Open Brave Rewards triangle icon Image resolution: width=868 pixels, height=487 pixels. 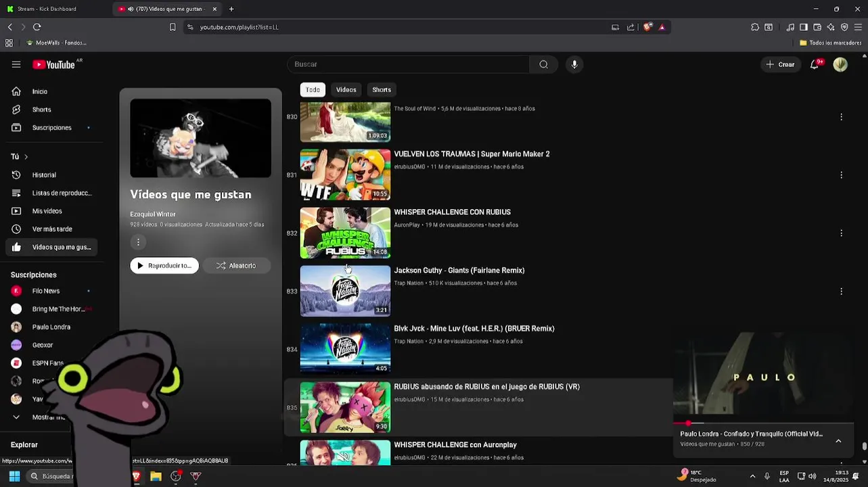662,27
